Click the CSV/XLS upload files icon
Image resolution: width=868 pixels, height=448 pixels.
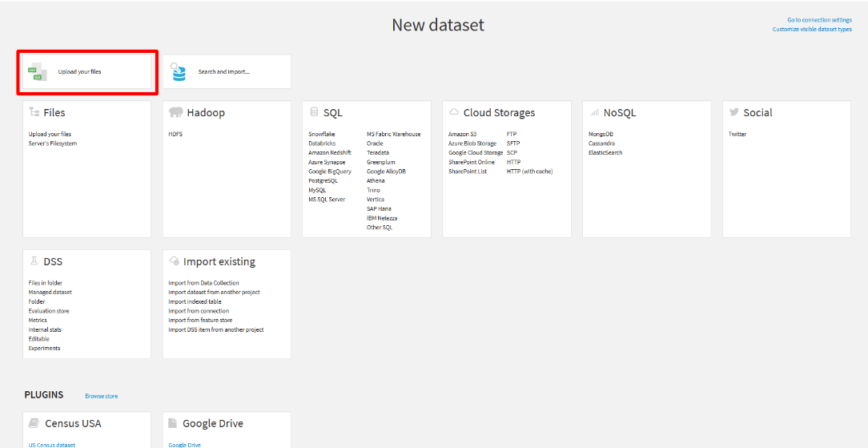[x=37, y=73]
